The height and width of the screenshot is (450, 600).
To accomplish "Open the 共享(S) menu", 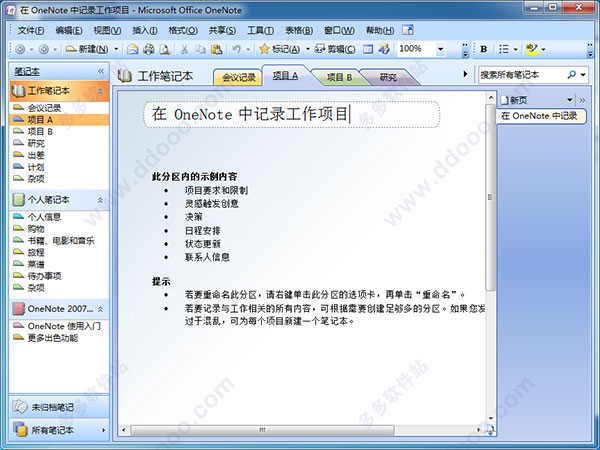I will (x=222, y=30).
